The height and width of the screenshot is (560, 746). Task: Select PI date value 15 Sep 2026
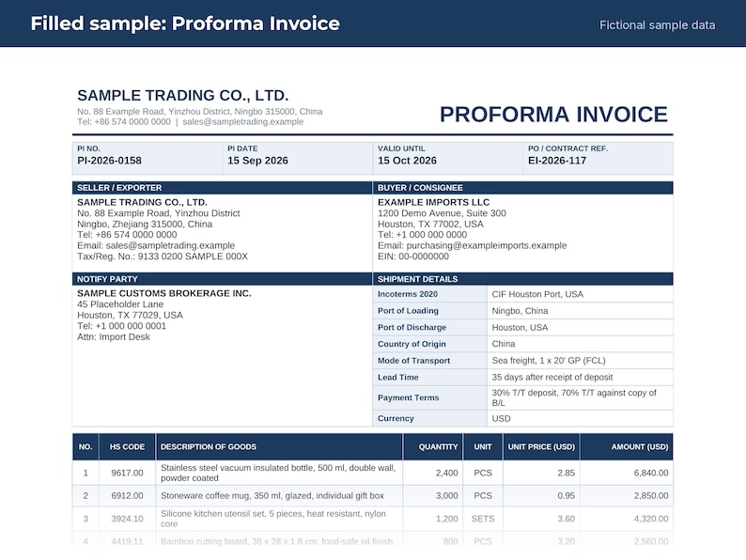pyautogui.click(x=257, y=161)
